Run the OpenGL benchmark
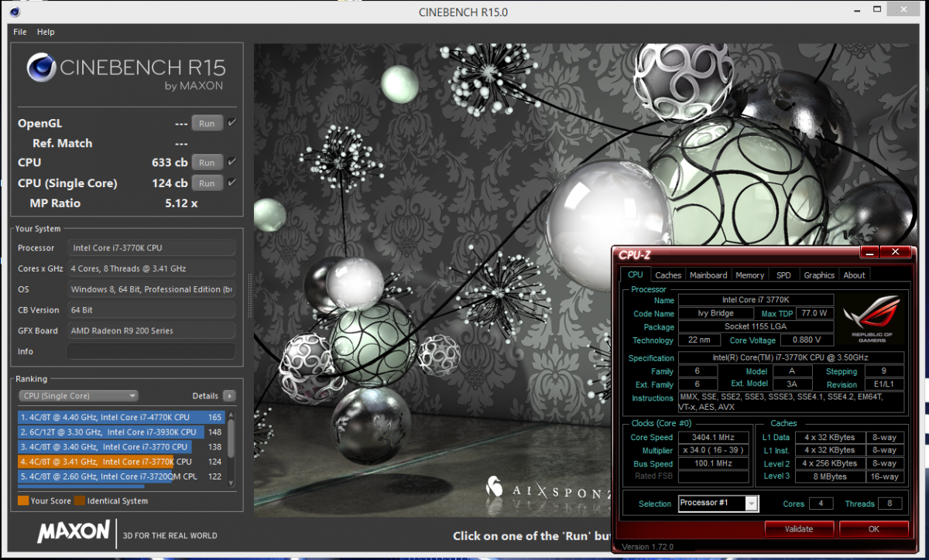The height and width of the screenshot is (560, 929). (x=207, y=123)
